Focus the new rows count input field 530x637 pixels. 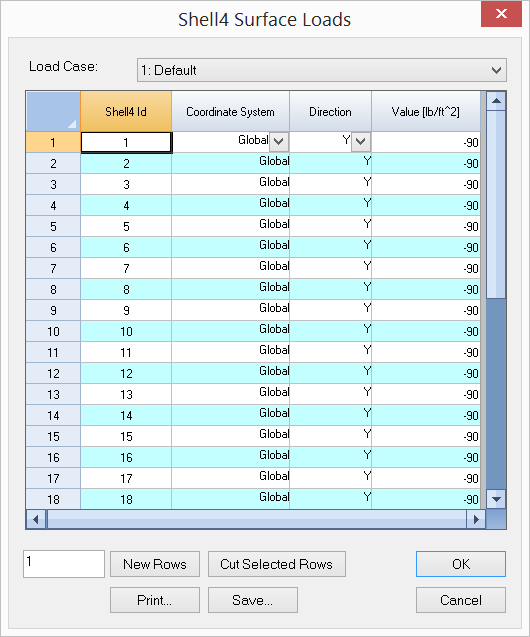(x=64, y=564)
